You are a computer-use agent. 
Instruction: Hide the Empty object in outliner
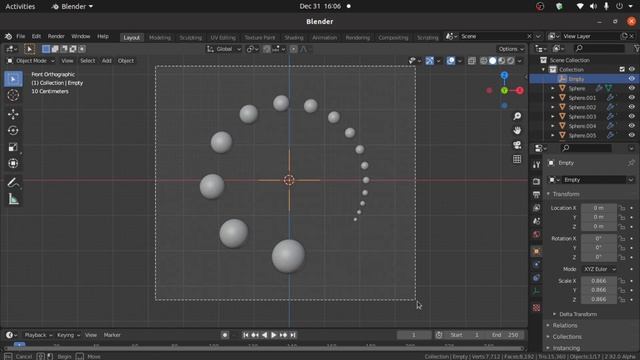pyautogui.click(x=631, y=79)
